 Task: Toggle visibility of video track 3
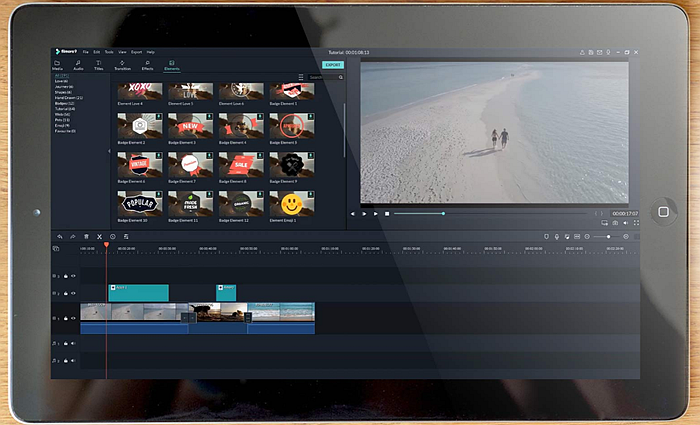coord(73,276)
